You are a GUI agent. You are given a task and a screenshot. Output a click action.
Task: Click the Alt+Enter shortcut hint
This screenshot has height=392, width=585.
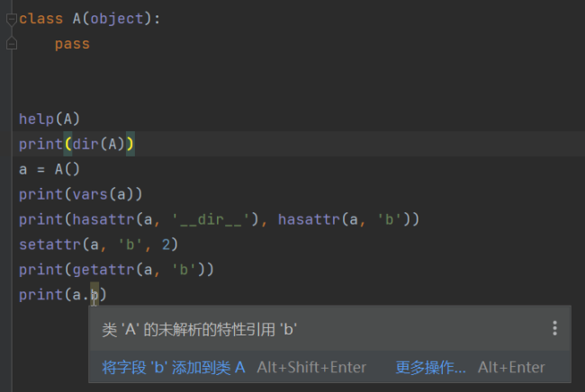click(x=511, y=367)
